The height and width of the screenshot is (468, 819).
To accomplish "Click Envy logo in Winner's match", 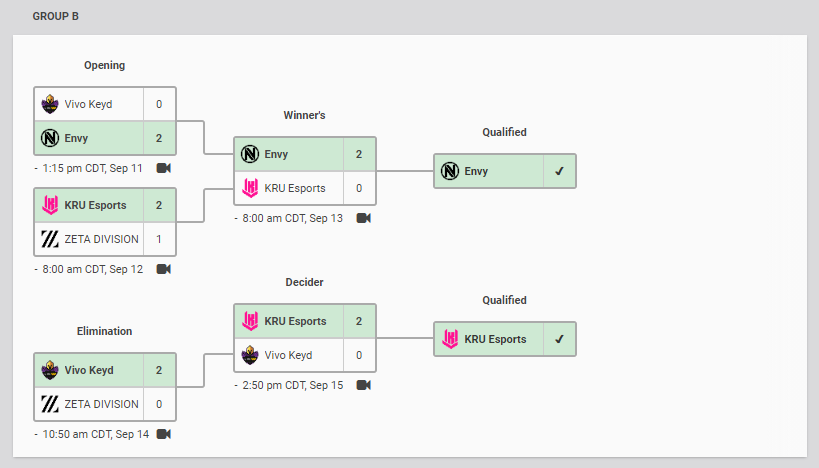I will point(250,154).
